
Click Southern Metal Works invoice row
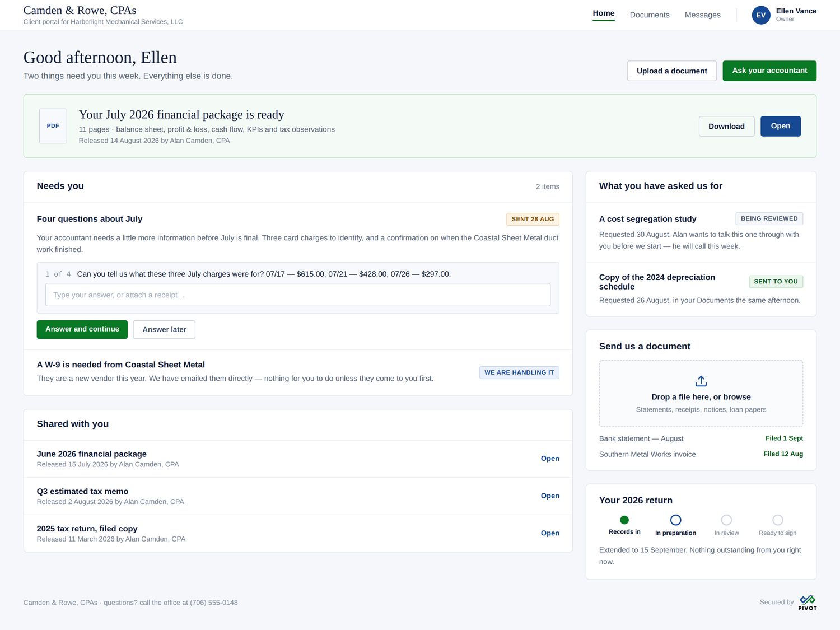click(701, 454)
